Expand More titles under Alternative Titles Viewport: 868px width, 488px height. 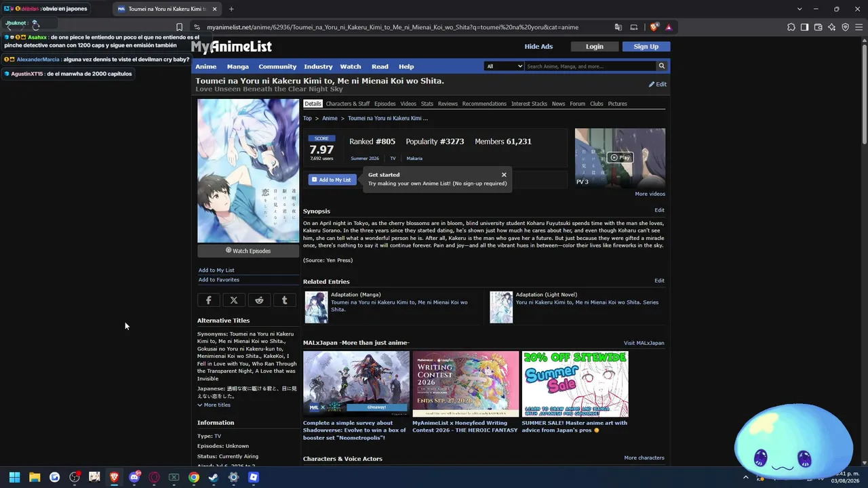[214, 405]
